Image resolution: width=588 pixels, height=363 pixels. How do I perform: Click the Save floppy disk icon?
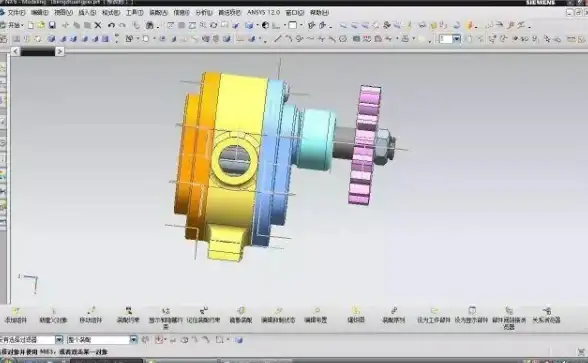click(x=52, y=25)
